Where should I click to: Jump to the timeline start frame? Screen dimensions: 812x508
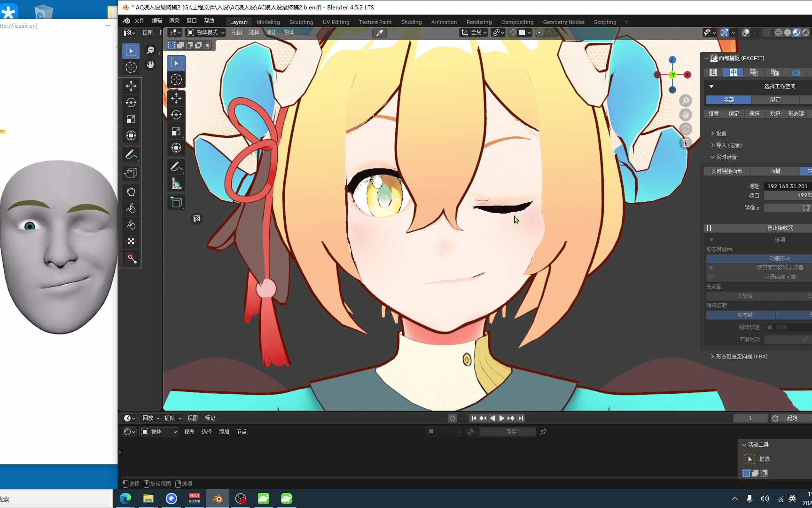click(x=474, y=418)
